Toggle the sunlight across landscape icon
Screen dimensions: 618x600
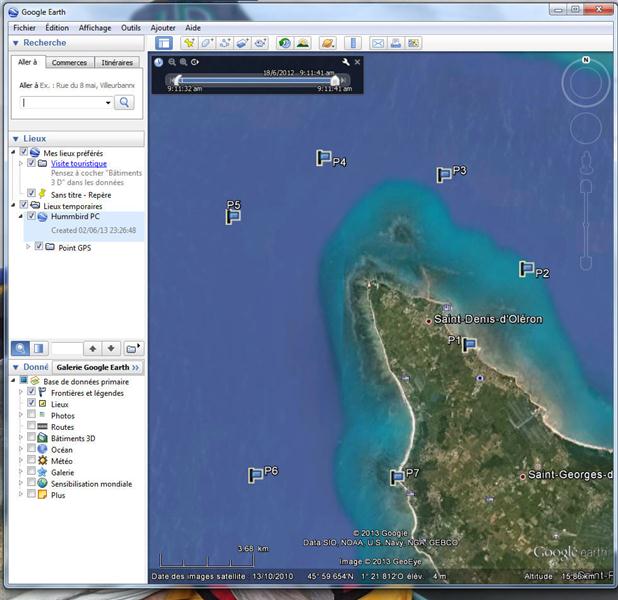(303, 43)
